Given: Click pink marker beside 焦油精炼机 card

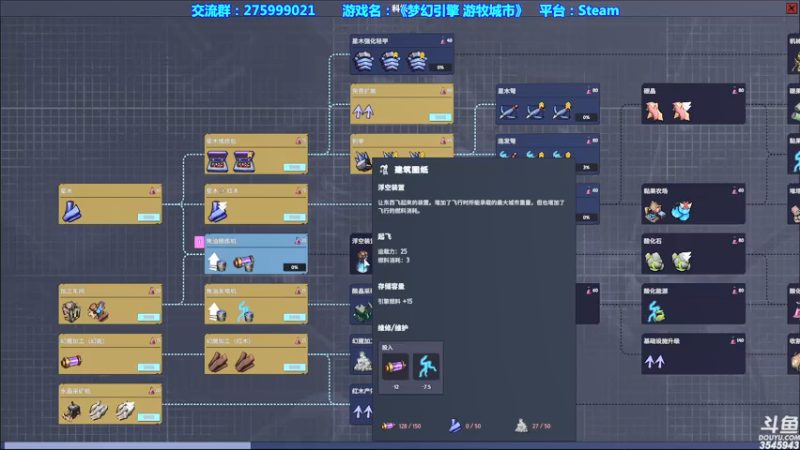Looking at the screenshot, I should coord(199,242).
